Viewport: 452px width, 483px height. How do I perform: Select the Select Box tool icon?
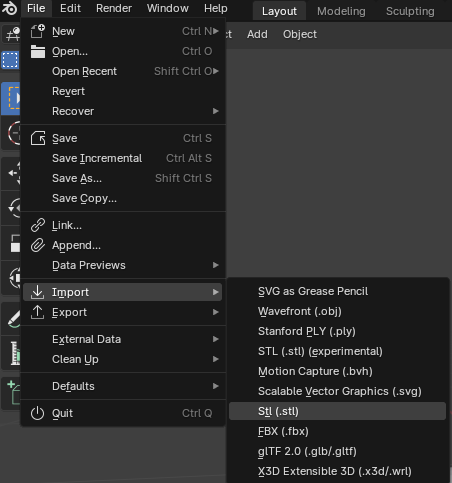(11, 99)
